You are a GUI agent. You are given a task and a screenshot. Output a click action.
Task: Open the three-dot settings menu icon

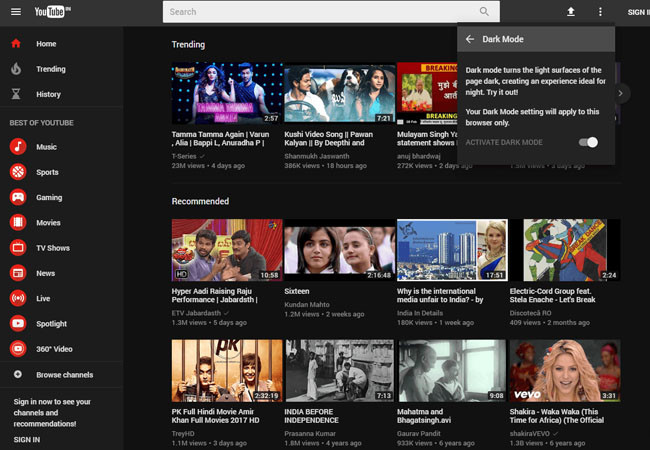tap(600, 12)
